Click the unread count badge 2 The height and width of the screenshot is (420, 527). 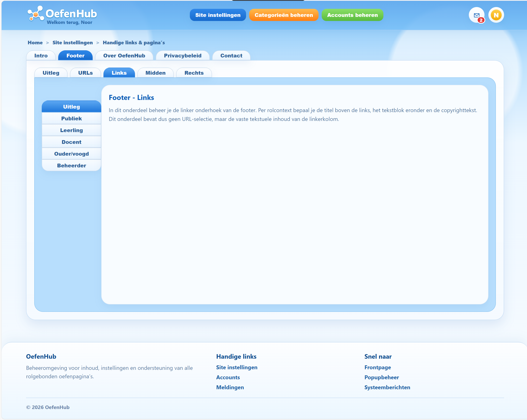click(x=481, y=20)
